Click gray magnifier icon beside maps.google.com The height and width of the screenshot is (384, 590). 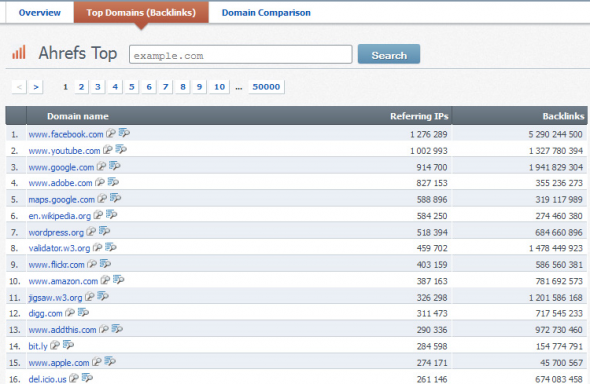click(102, 199)
